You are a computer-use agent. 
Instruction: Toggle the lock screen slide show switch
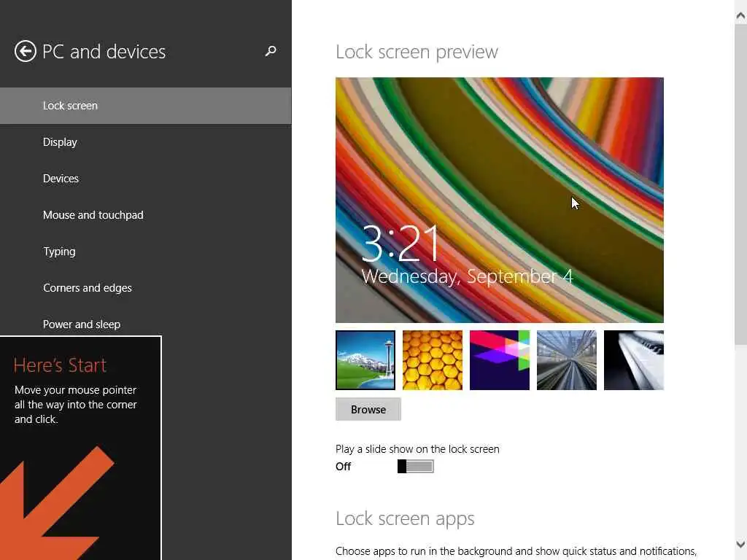pos(416,467)
